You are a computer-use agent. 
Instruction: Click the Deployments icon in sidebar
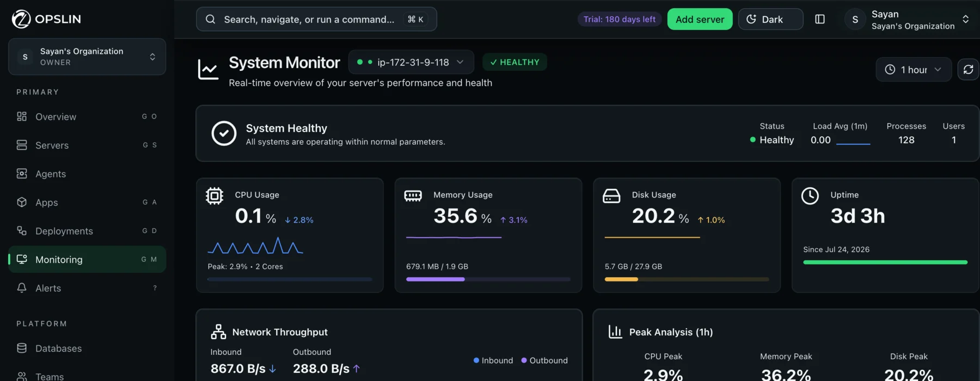[22, 231]
